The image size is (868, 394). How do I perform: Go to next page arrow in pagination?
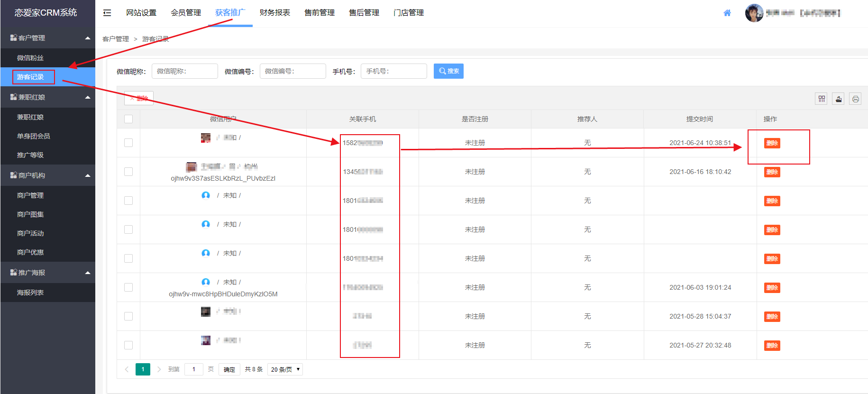click(159, 369)
